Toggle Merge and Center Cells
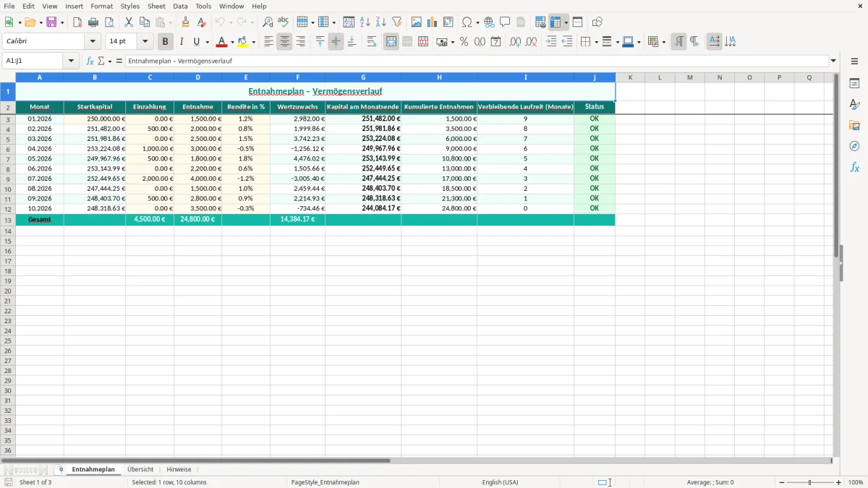868x488 pixels. [391, 42]
